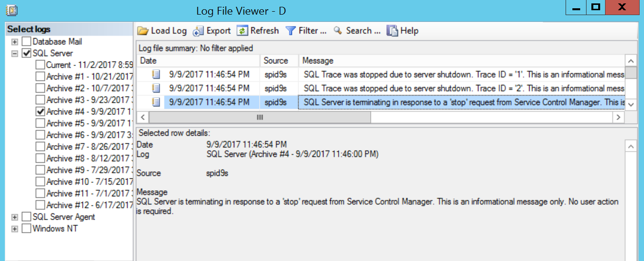Enable the Current log checkbox
The height and width of the screenshot is (261, 644).
click(40, 65)
